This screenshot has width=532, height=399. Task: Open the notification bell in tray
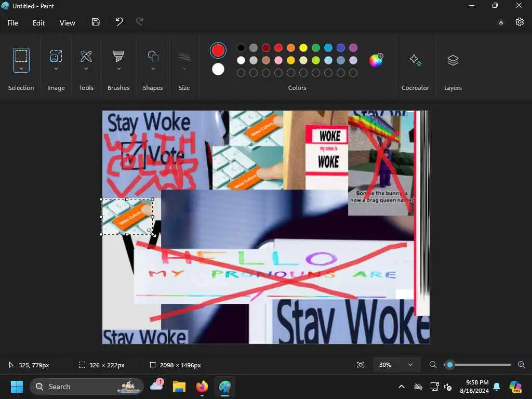coord(497,387)
